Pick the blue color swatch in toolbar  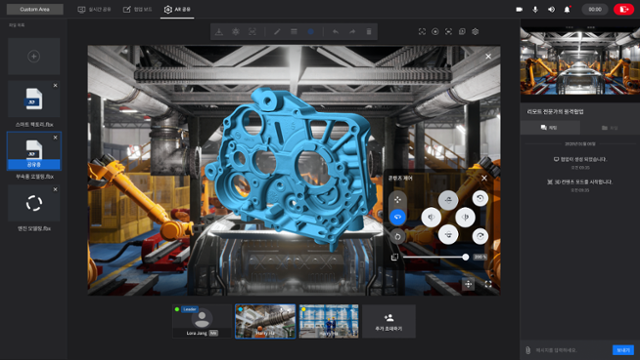311,31
